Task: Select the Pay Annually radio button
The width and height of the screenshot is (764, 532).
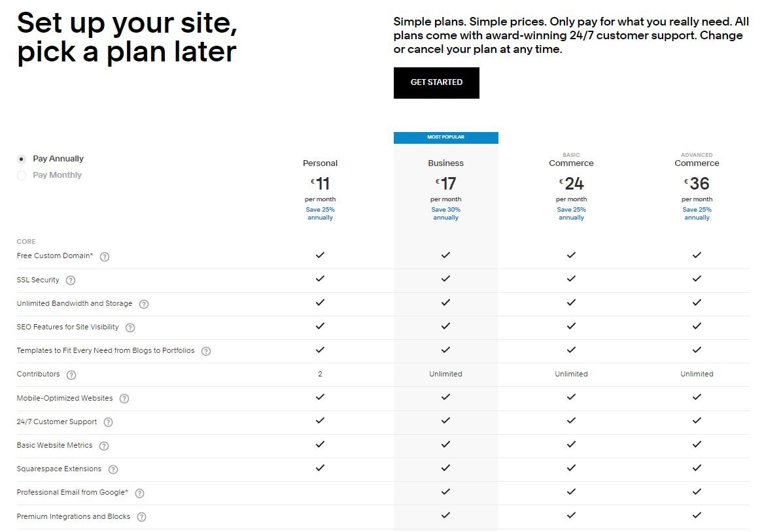Action: [x=22, y=159]
